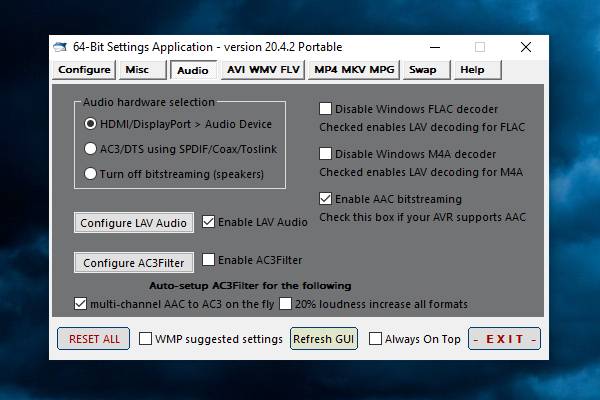
Task: Open the MP4 MKV MPG tab
Action: (353, 70)
